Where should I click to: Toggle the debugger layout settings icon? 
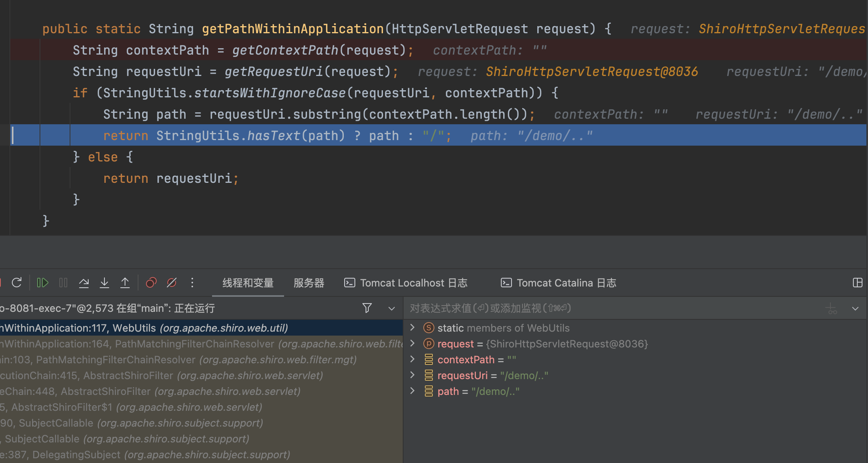click(857, 283)
